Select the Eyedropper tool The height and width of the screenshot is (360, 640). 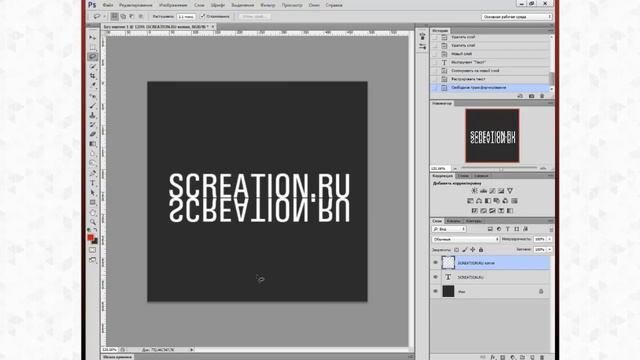pos(93,86)
